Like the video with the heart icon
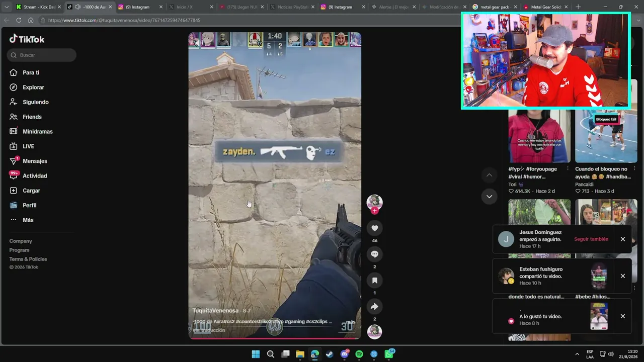 [374, 228]
